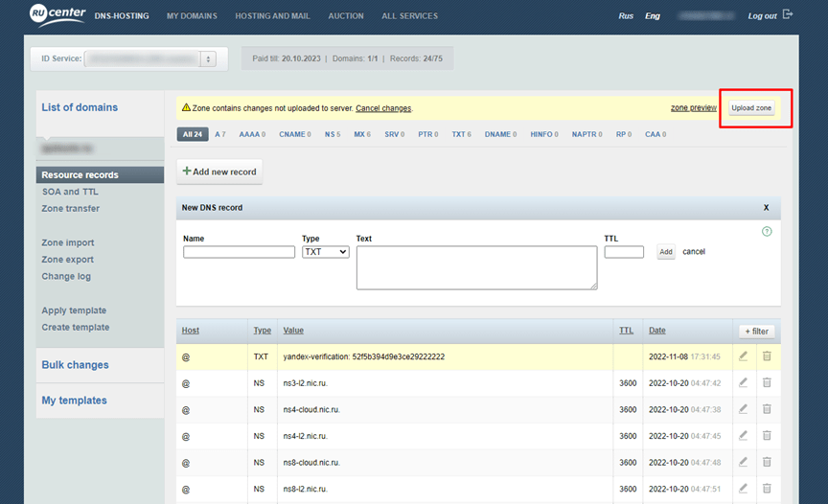The image size is (828, 504).
Task: Open Change log in sidebar
Action: click(x=66, y=277)
